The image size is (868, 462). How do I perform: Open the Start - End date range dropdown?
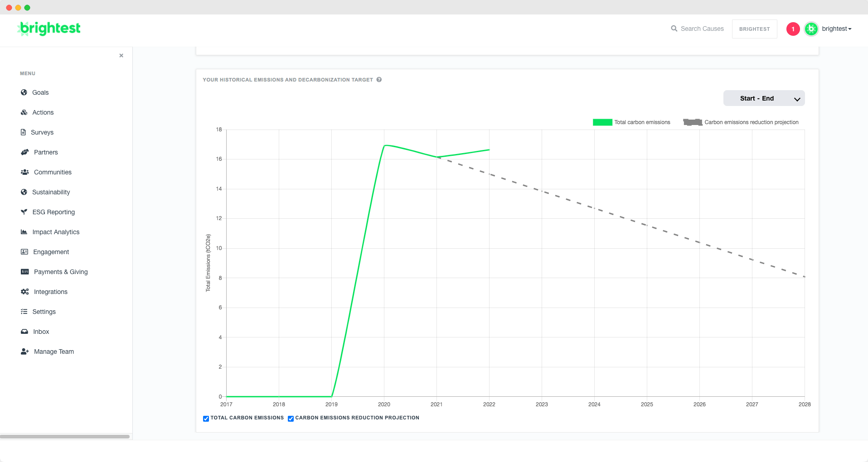(x=764, y=98)
